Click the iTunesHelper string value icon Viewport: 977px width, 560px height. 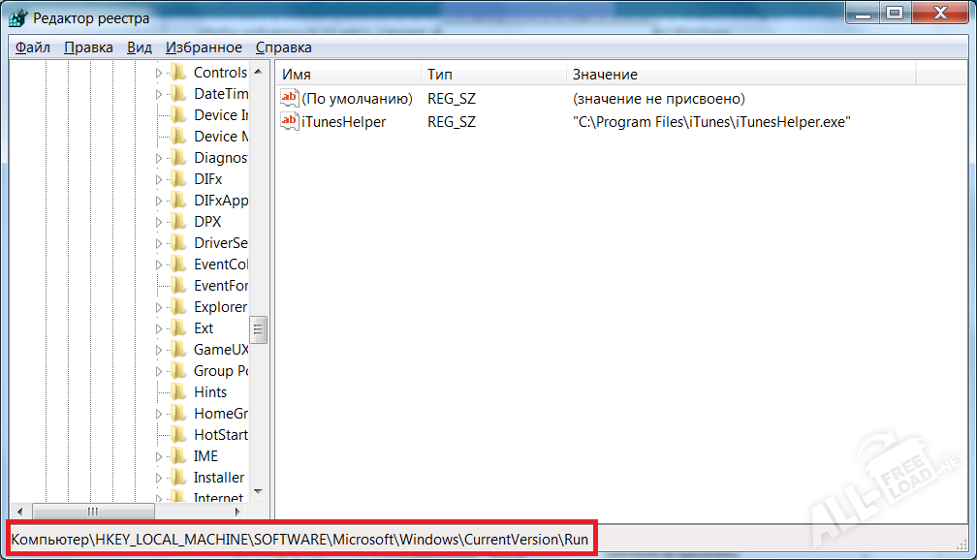[289, 121]
